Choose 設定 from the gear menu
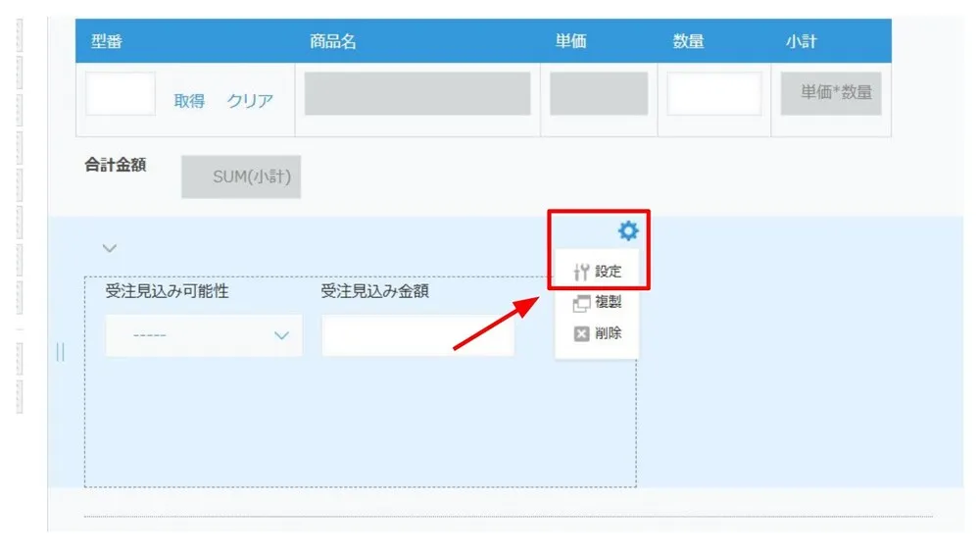 click(x=598, y=272)
